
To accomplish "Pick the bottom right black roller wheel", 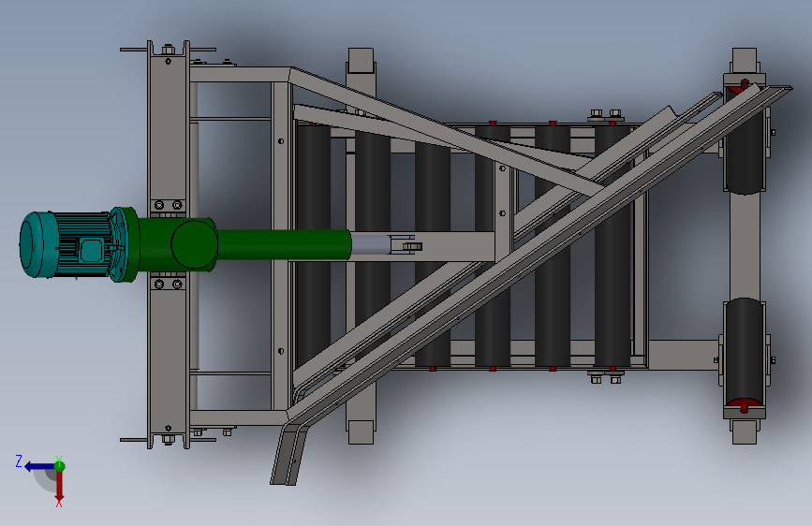I will click(x=745, y=352).
